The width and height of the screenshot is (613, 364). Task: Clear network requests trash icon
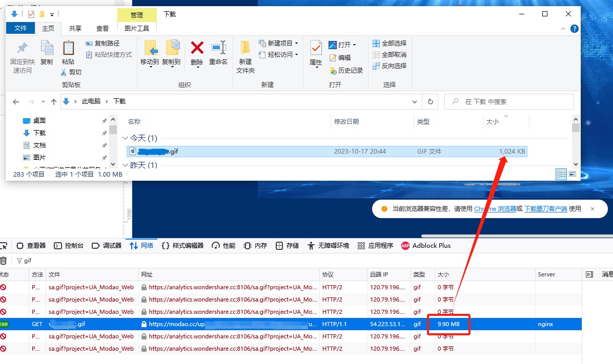(4, 261)
